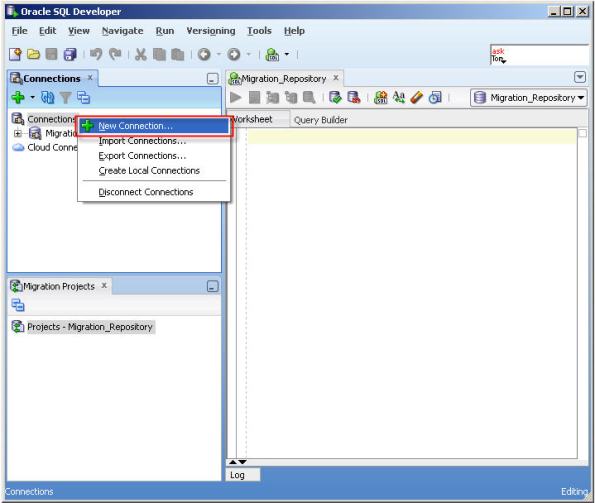Choose Export Connections... from context menu

coord(154,156)
